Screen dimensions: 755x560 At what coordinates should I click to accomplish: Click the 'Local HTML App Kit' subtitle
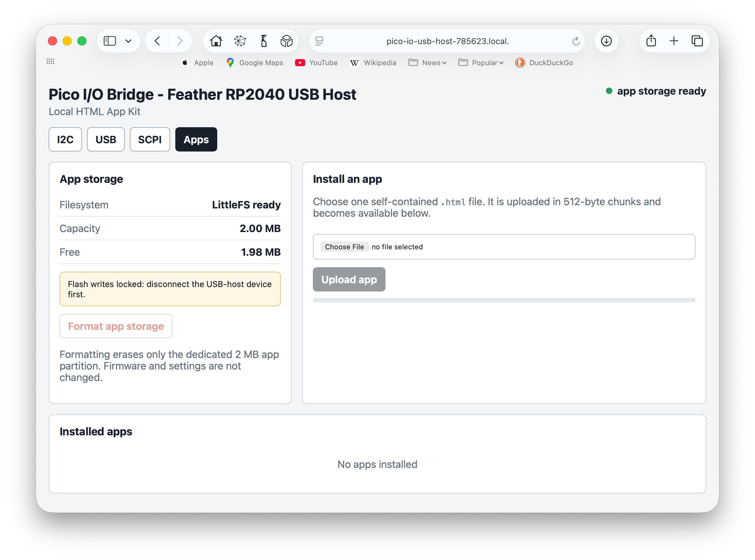pos(94,112)
